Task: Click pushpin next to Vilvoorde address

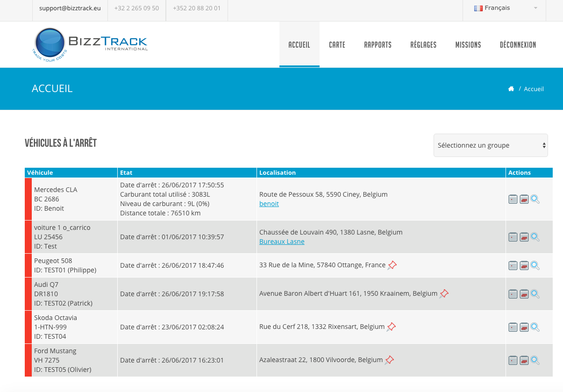Action: 389,360
